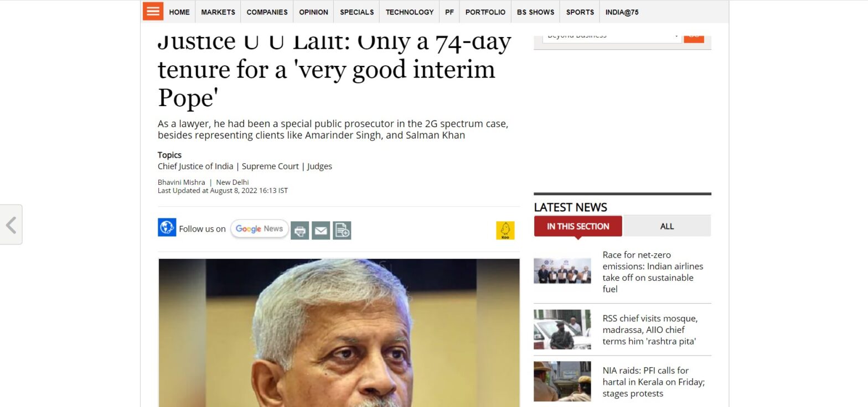Screen dimensions: 868x407
Task: Click the add-to-clippings document icon
Action: [x=342, y=230]
